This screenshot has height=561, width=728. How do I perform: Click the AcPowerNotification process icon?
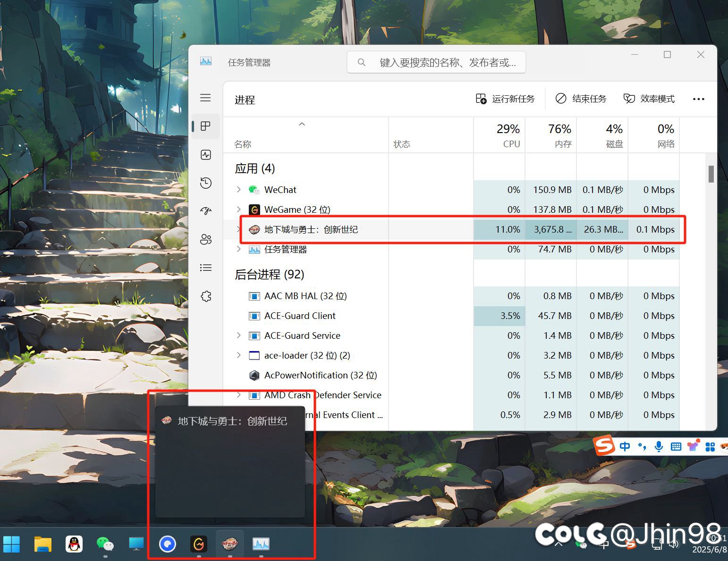click(x=254, y=375)
